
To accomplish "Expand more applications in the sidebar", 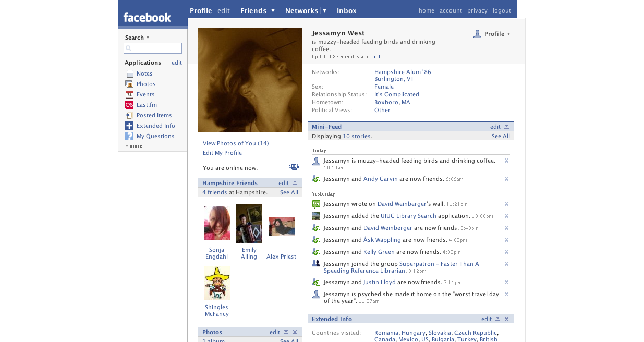I will [x=134, y=146].
